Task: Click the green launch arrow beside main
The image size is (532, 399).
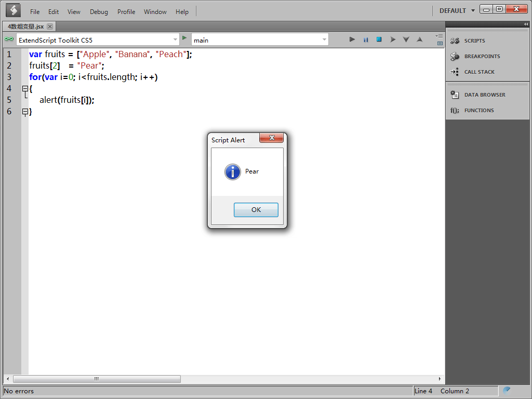Action: point(184,37)
